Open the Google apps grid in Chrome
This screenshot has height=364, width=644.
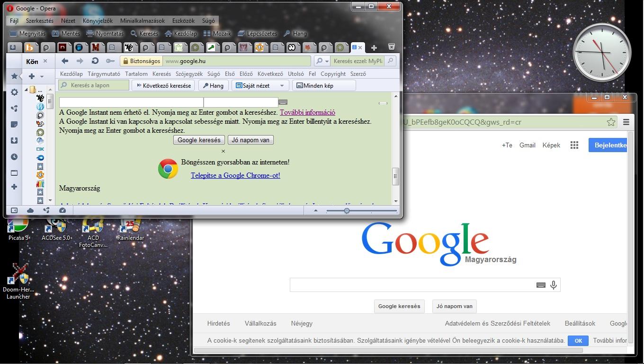(574, 145)
